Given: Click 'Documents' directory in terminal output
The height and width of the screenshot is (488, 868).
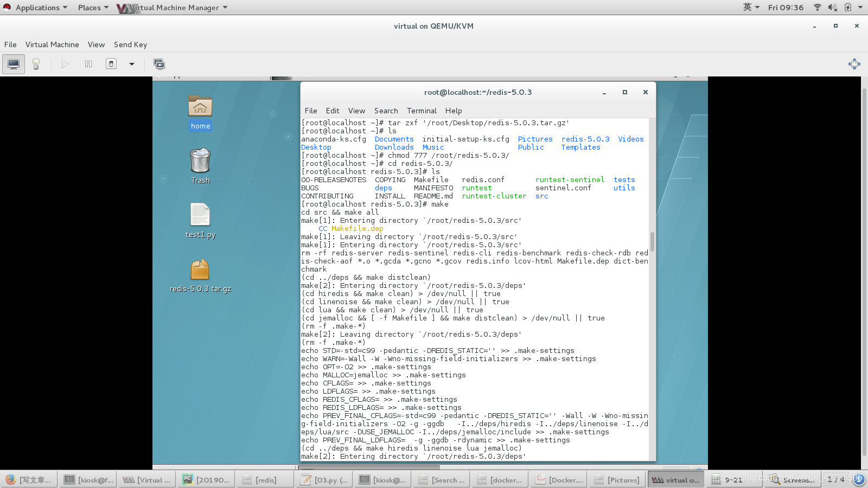Looking at the screenshot, I should 394,139.
